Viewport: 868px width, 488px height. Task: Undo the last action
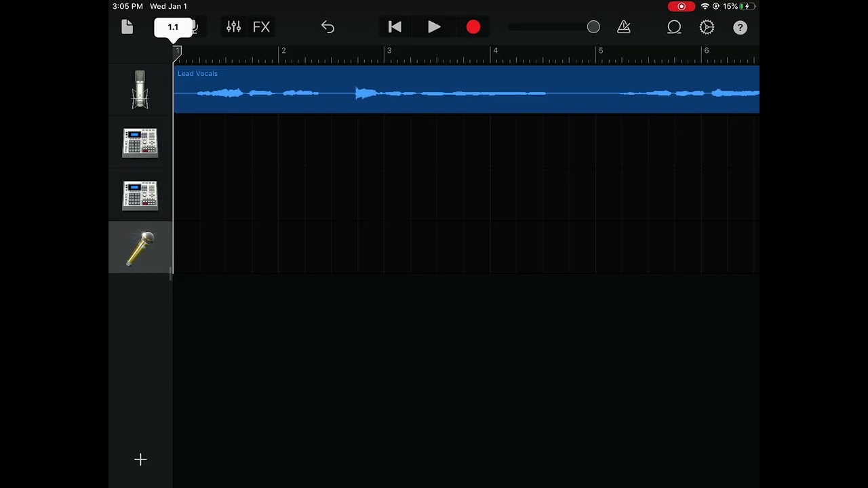(328, 27)
